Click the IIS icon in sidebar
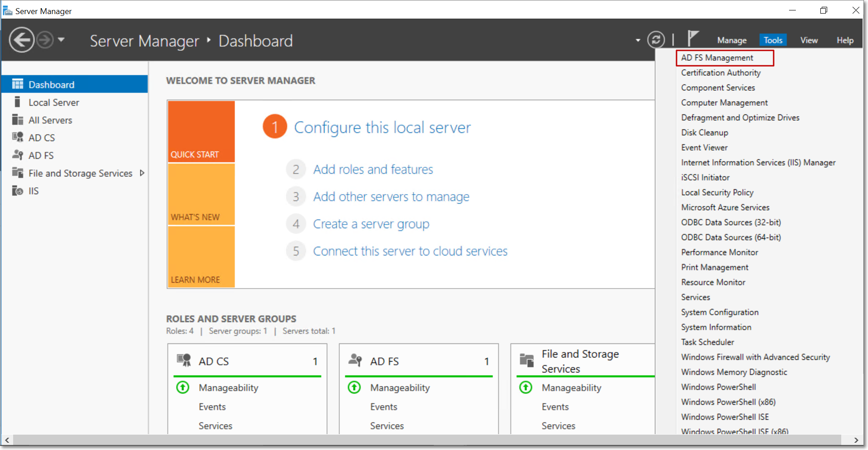This screenshot has height=450, width=868. click(18, 191)
